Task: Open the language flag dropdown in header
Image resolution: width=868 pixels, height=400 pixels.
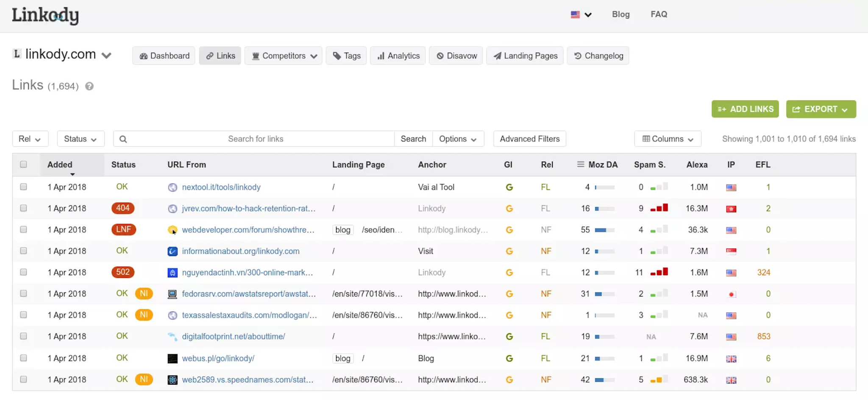Action: coord(581,14)
